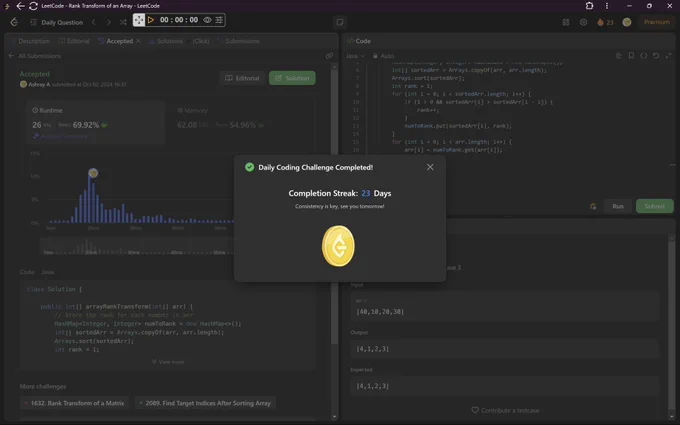Click the input field showing [40,10,20,30]

(505, 307)
